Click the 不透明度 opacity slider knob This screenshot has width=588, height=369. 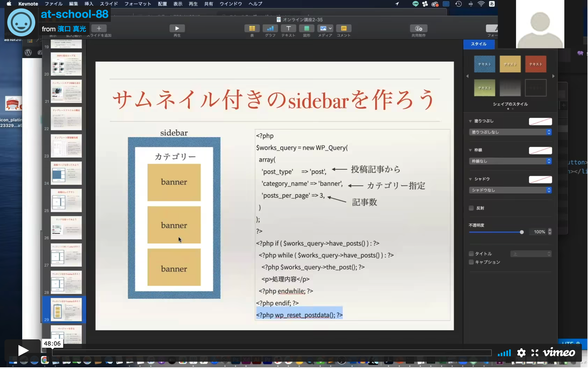(x=521, y=232)
